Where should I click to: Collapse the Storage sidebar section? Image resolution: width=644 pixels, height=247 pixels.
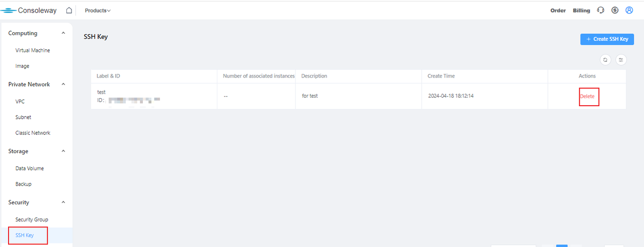tap(63, 151)
